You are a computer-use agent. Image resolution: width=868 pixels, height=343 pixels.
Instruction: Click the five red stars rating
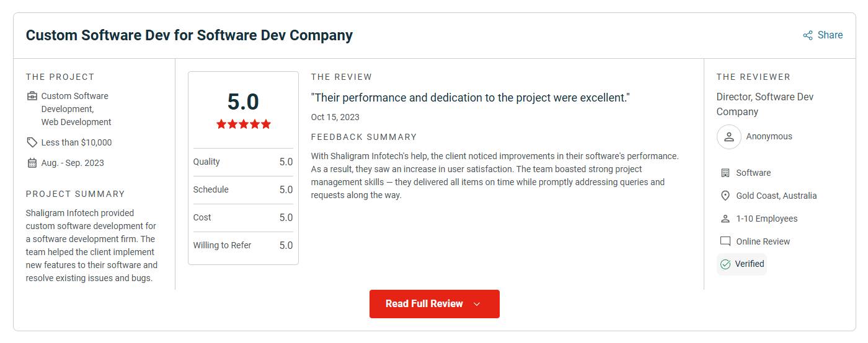pos(244,124)
